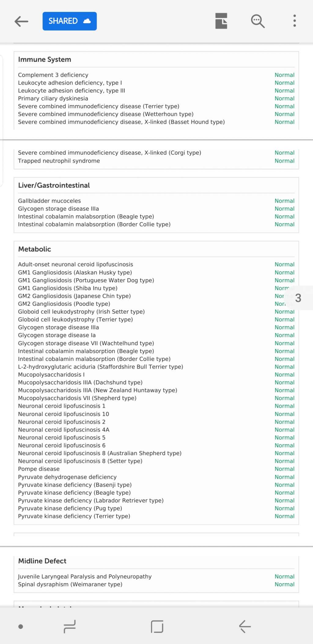The width and height of the screenshot is (313, 644).
Task: Tap Normal result for Trapped neutrophil syndrome
Action: coord(284,161)
